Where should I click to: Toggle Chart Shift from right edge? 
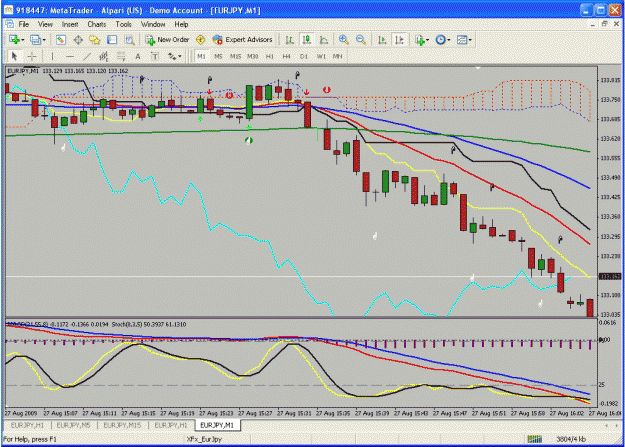click(x=399, y=40)
